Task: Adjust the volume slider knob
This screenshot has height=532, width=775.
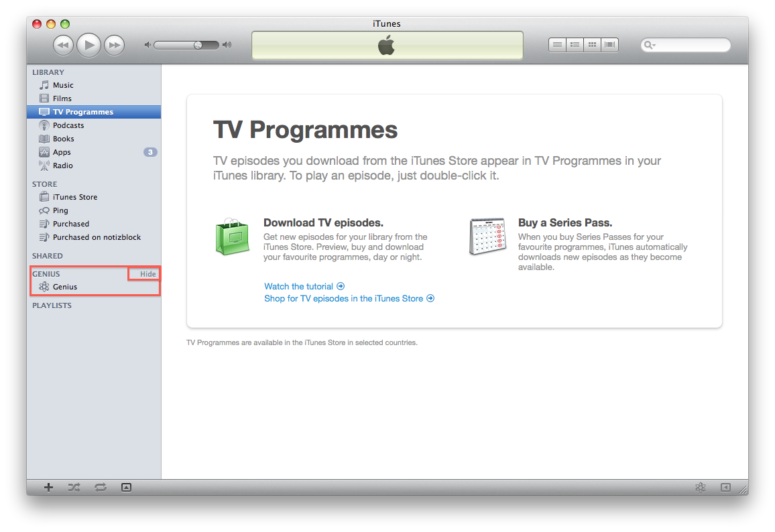Action: pyautogui.click(x=198, y=45)
